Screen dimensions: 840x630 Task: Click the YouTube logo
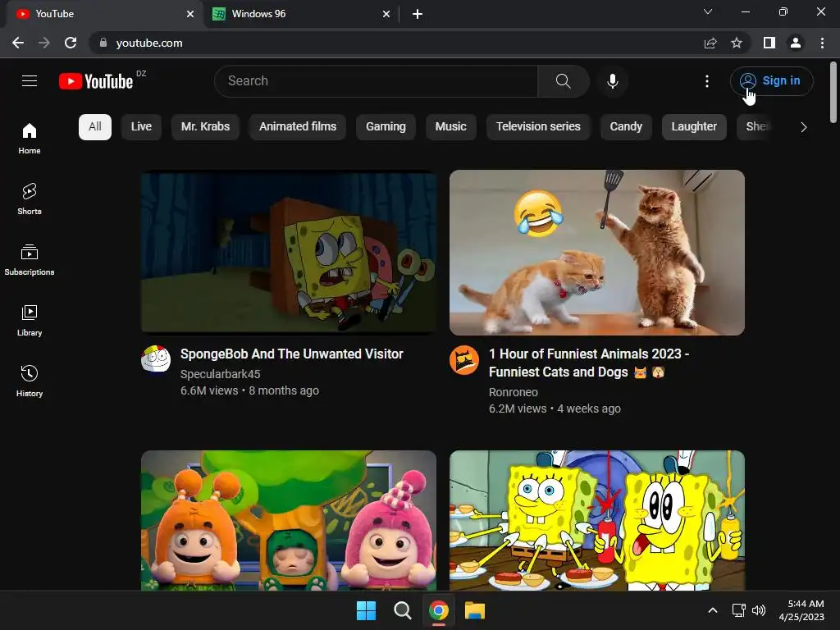pos(96,81)
